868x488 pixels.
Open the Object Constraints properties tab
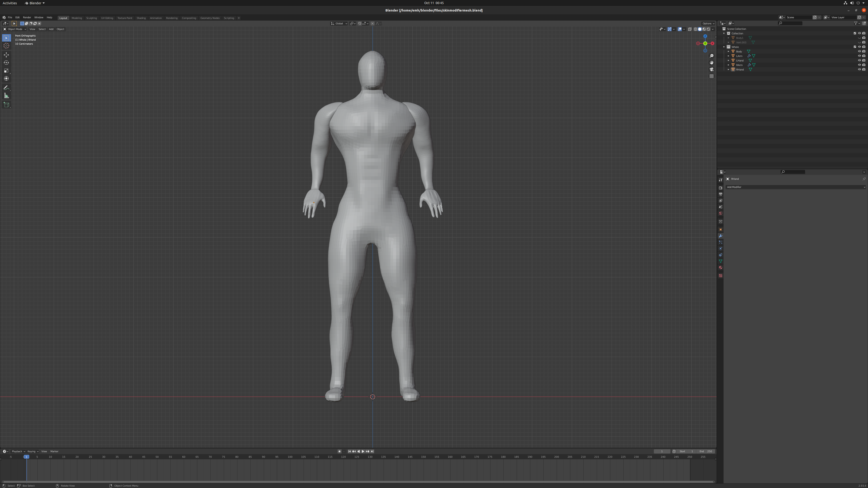click(x=720, y=255)
